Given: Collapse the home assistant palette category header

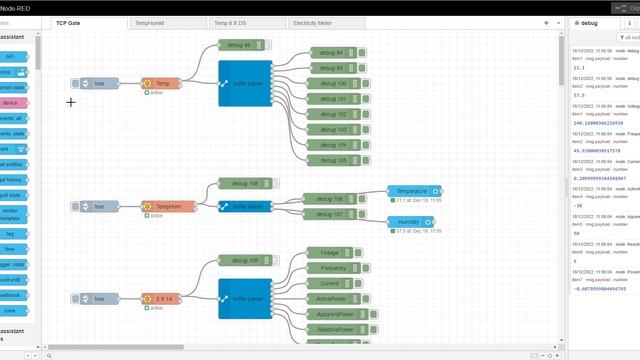Looking at the screenshot, I should click(x=18, y=37).
